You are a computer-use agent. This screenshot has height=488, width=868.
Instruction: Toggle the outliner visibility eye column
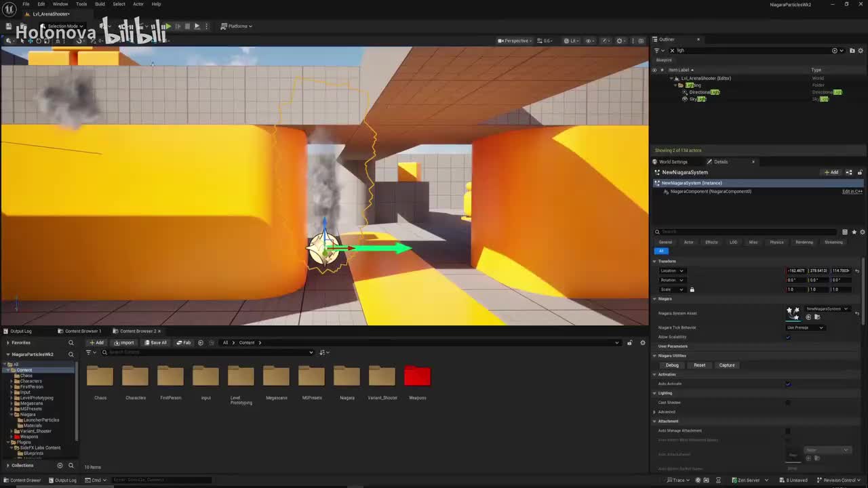[654, 70]
